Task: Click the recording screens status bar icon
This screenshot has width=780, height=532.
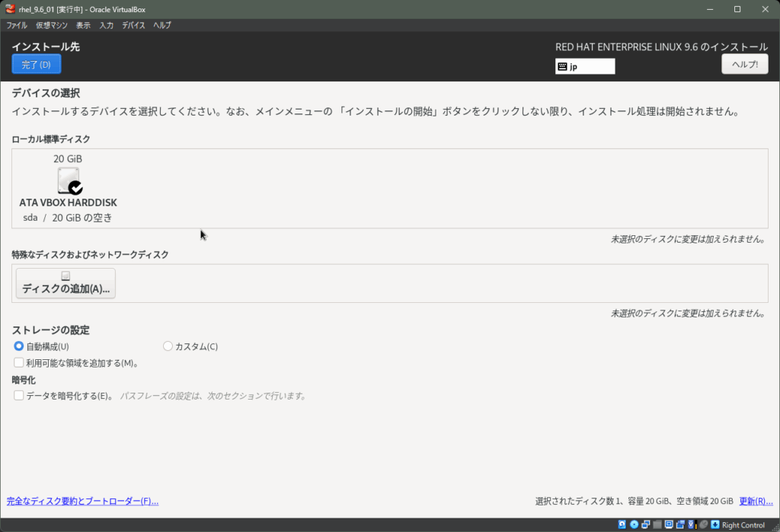Action: (680, 524)
